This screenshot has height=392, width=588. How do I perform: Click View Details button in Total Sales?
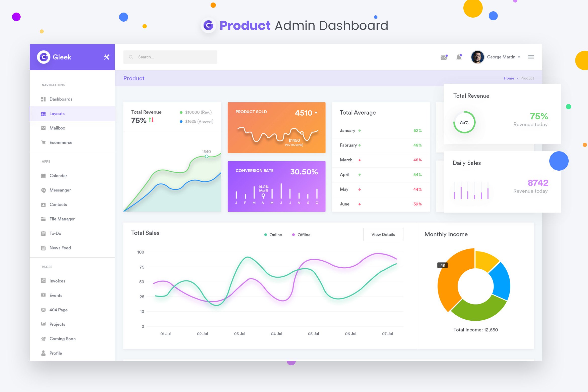[x=383, y=234]
